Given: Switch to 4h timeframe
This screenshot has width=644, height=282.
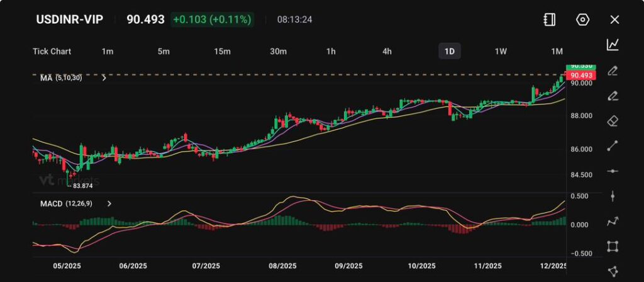Looking at the screenshot, I should click(387, 51).
